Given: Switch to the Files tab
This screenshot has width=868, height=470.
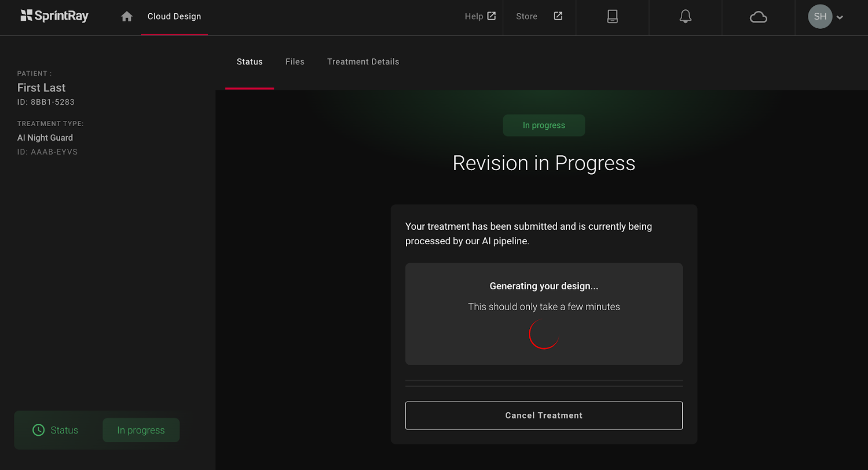Looking at the screenshot, I should point(295,61).
